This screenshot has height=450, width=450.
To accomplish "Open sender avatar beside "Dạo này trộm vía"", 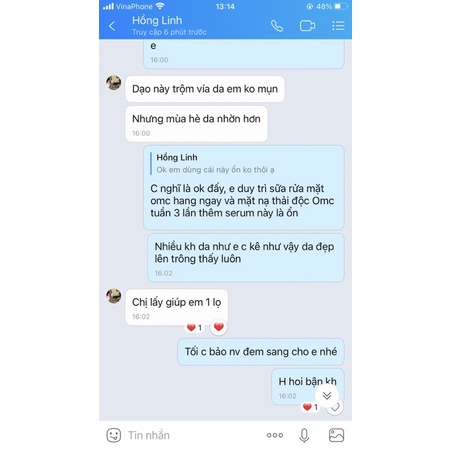I will pos(114,83).
